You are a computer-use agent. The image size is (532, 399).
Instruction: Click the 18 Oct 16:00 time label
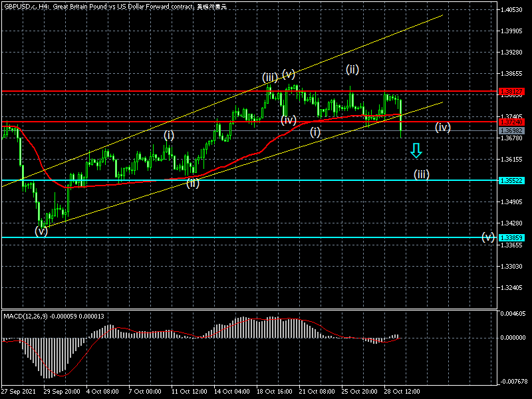pos(275,392)
